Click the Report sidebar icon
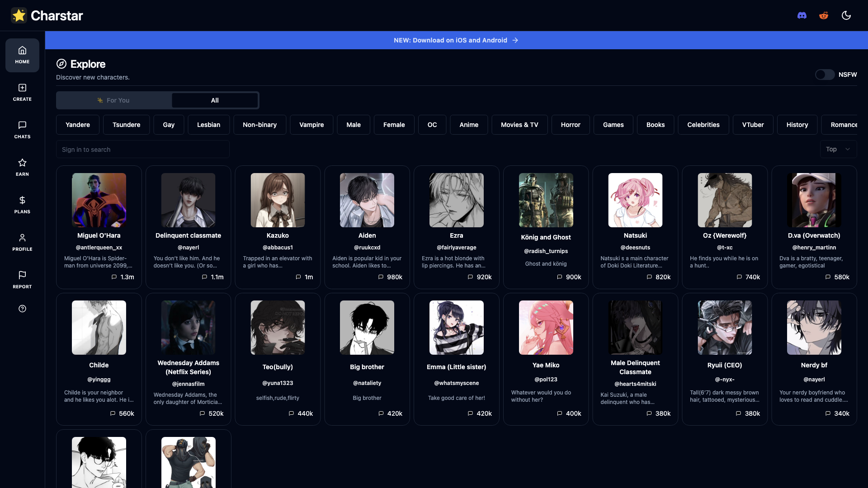 22,279
